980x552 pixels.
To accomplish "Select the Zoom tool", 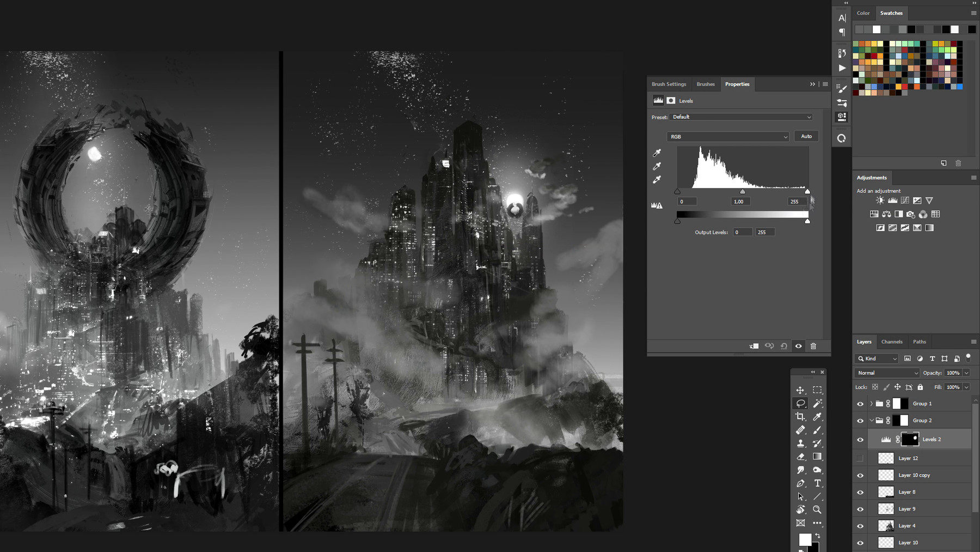I will (x=817, y=509).
